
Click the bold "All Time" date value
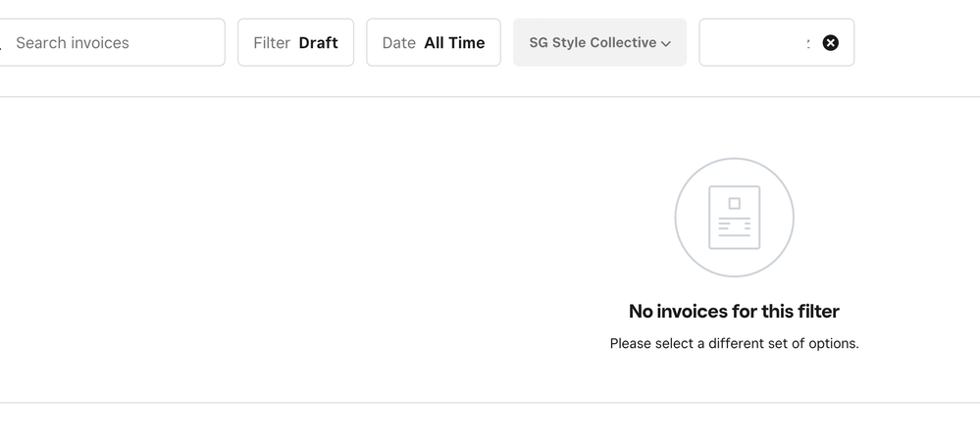click(454, 43)
